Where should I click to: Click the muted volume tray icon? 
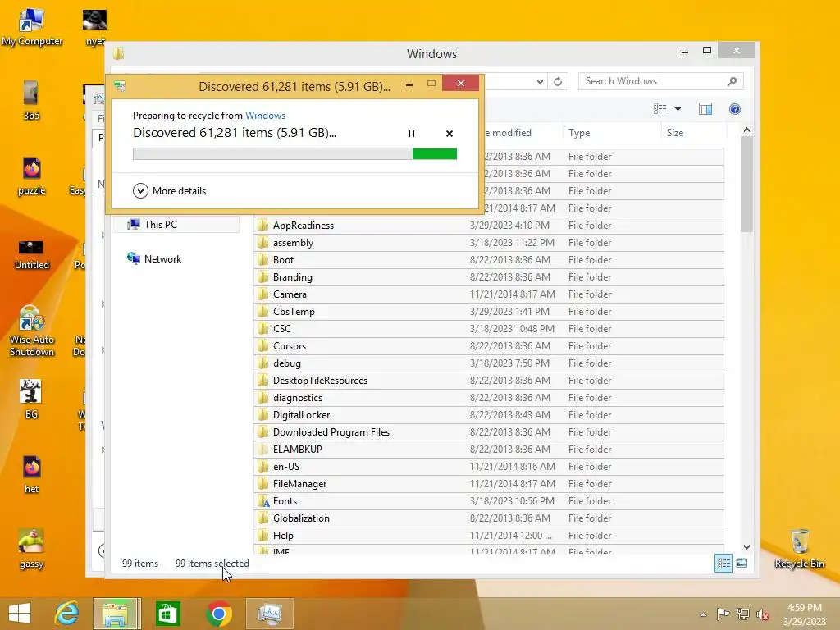pyautogui.click(x=763, y=614)
